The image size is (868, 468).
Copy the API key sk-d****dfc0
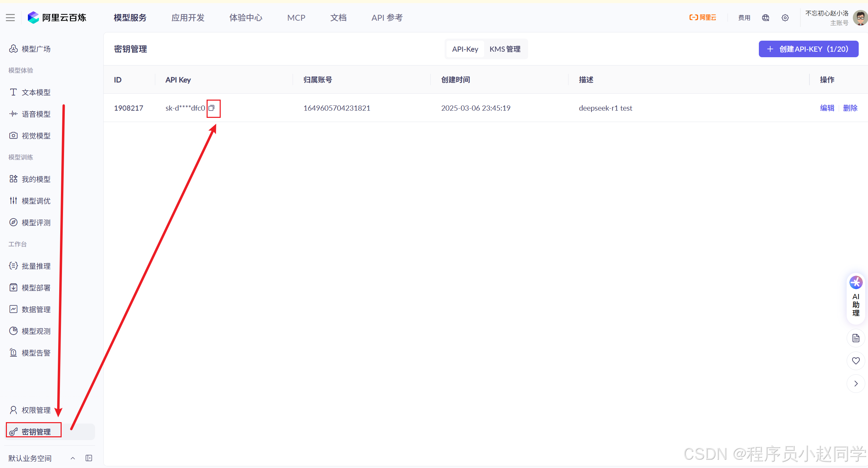tap(212, 108)
